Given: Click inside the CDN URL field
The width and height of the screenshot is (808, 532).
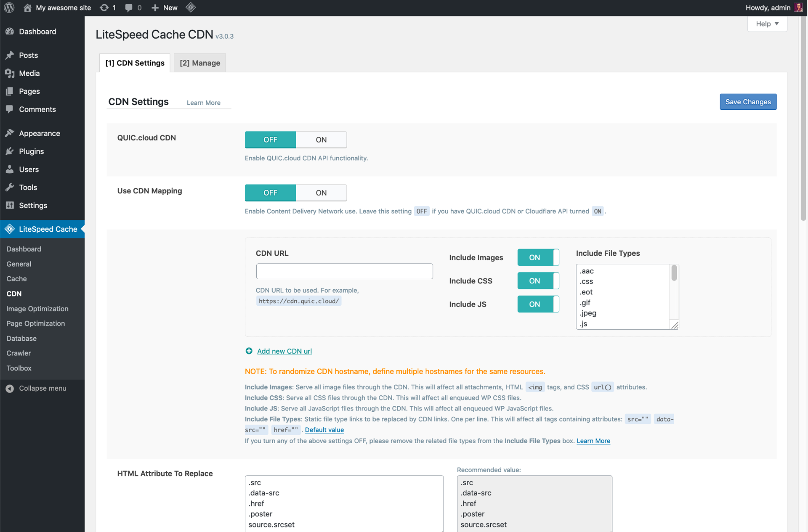Looking at the screenshot, I should click(344, 271).
